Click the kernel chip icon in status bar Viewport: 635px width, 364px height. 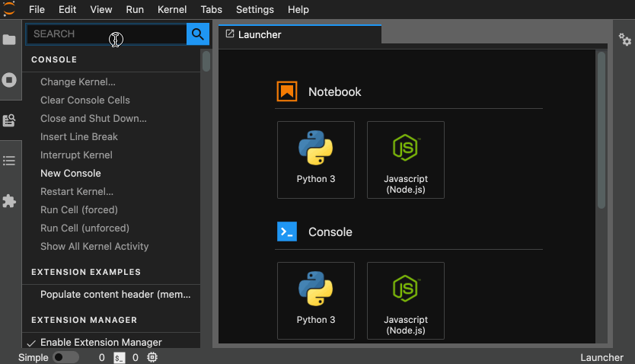point(152,357)
